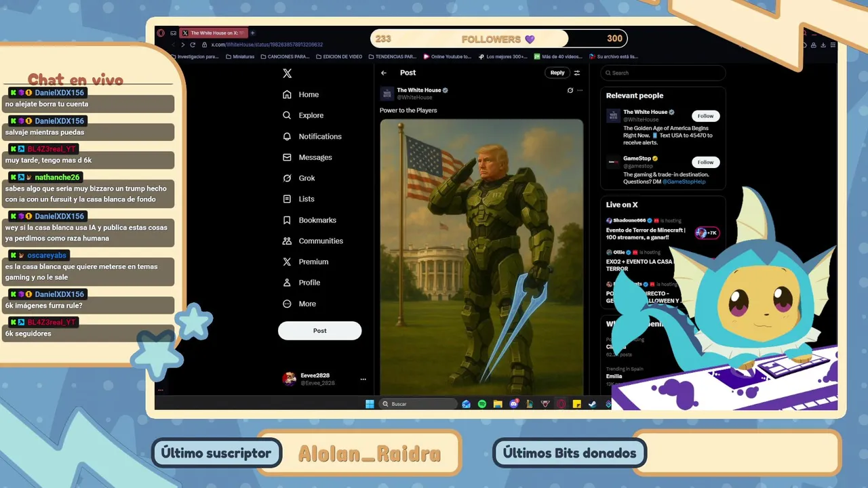The image size is (868, 488).
Task: Open a new browser tab with plus
Action: pyautogui.click(x=252, y=33)
